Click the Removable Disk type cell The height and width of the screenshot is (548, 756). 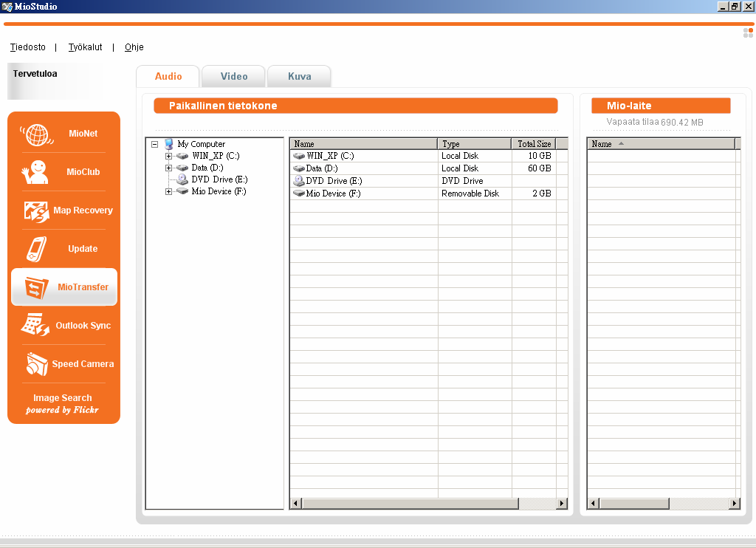pyautogui.click(x=470, y=193)
